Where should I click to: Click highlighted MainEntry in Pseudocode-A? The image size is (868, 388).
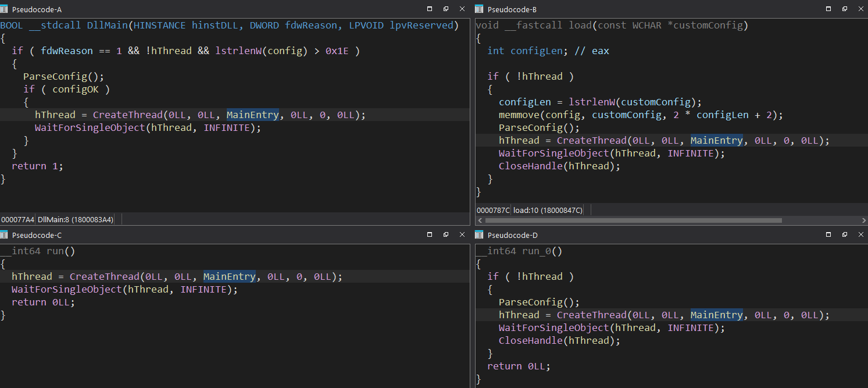coord(253,115)
